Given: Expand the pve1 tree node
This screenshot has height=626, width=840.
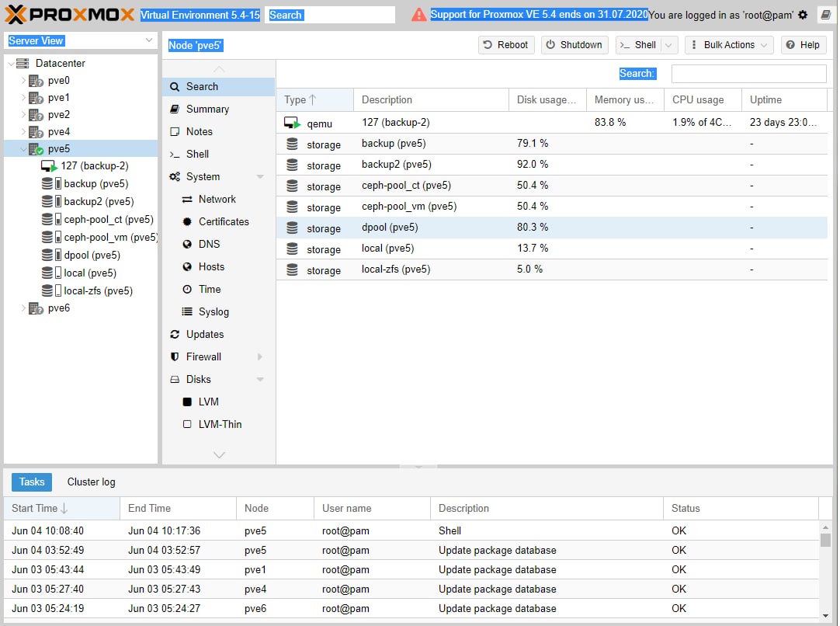Looking at the screenshot, I should tap(23, 98).
